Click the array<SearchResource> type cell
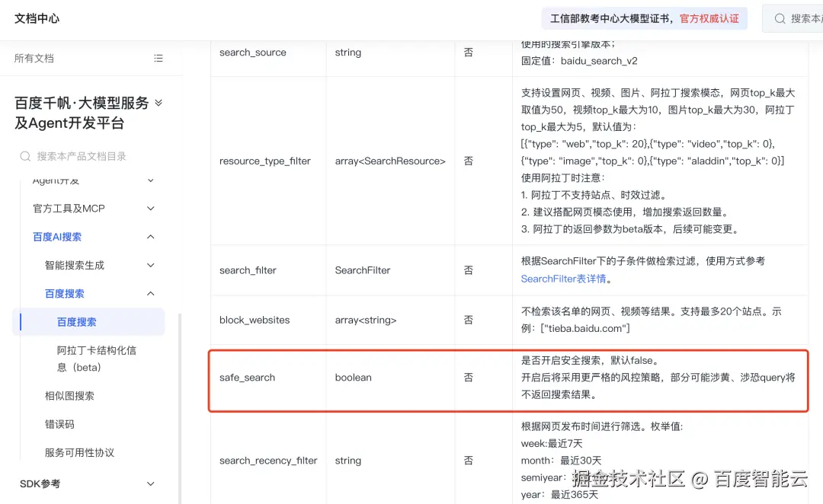823x504 pixels. [x=390, y=161]
